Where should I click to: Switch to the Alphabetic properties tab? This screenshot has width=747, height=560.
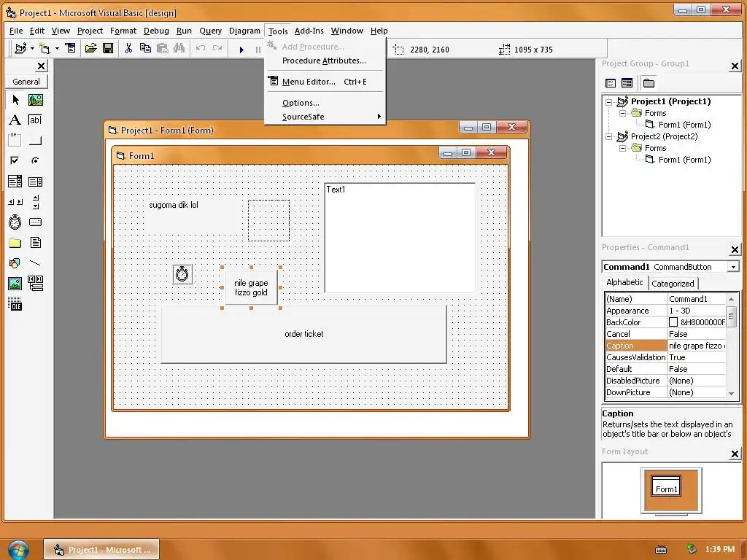(x=624, y=282)
